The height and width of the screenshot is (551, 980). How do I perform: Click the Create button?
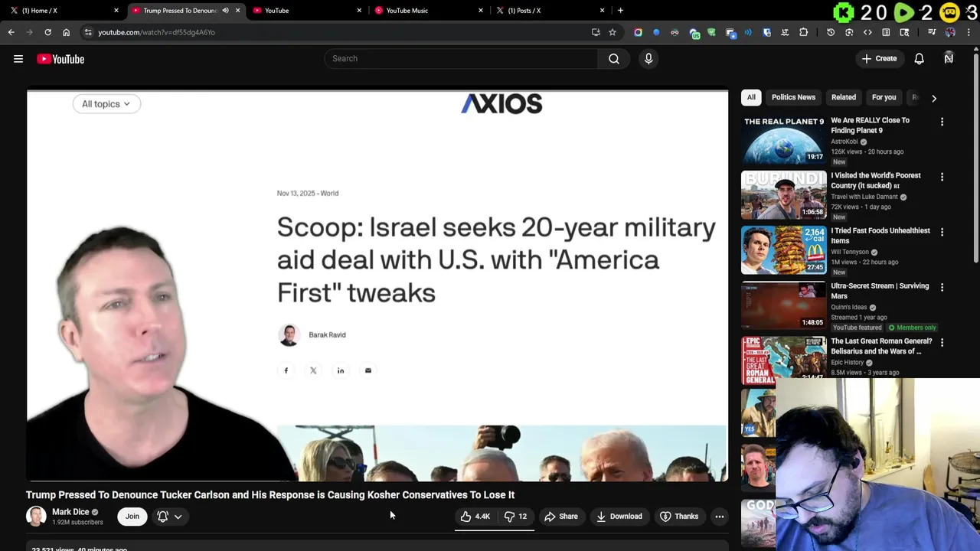tap(879, 59)
